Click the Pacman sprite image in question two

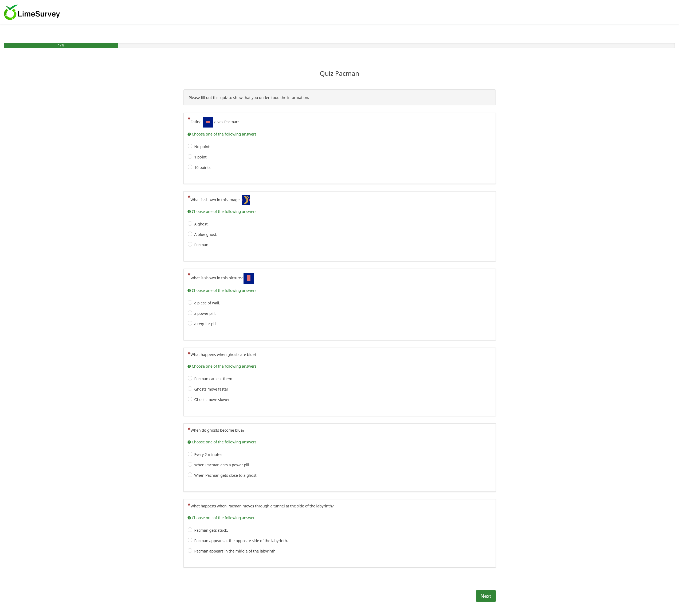point(246,200)
